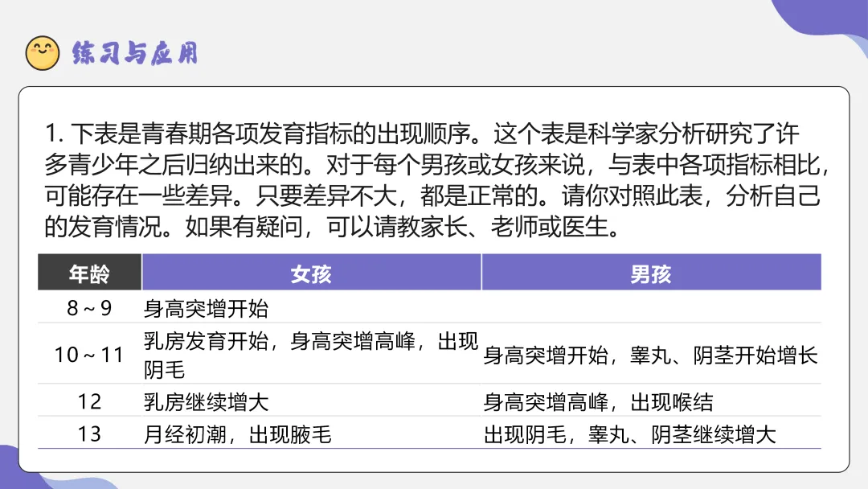The image size is (868, 489).
Task: Click the smiley face emoji icon
Action: point(43,53)
